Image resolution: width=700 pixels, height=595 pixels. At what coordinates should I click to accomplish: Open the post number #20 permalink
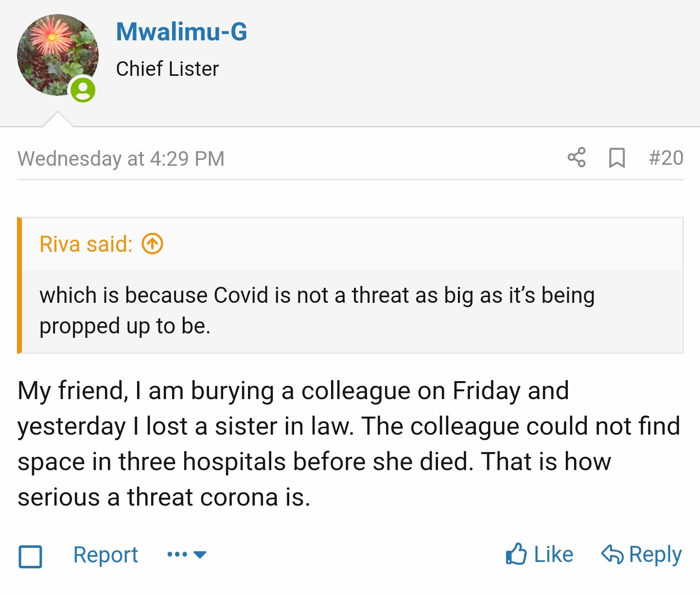pos(666,158)
